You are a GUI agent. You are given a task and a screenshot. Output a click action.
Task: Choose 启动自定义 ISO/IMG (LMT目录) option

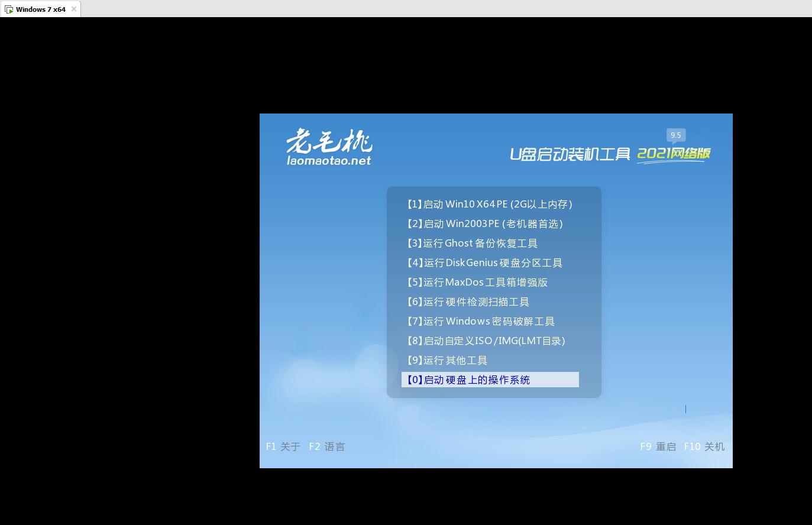(486, 341)
